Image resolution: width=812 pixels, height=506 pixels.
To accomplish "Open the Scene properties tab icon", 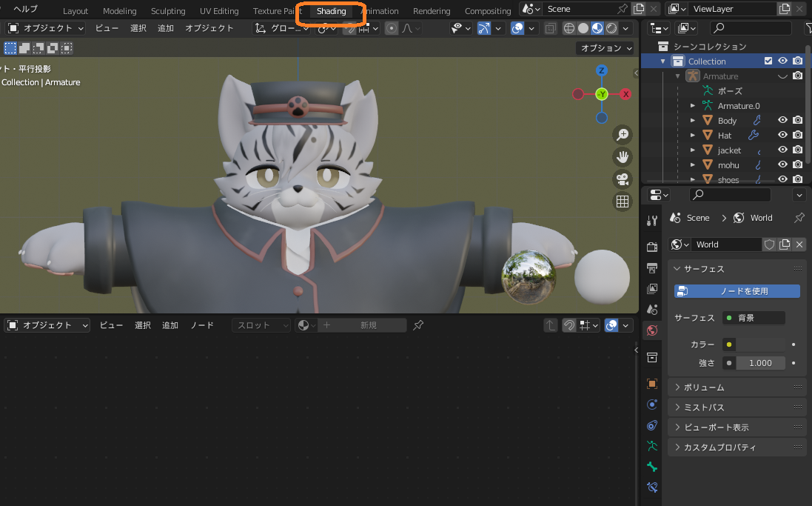I will point(652,310).
